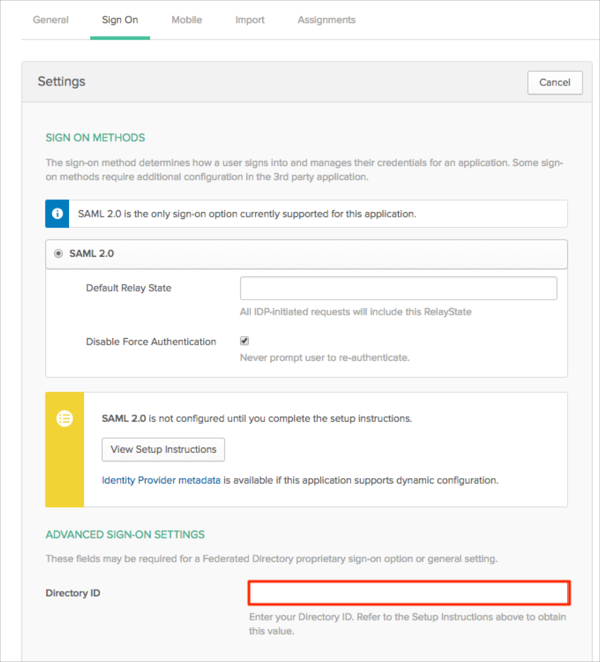Switch to the General tab
This screenshot has width=600, height=662.
(51, 20)
